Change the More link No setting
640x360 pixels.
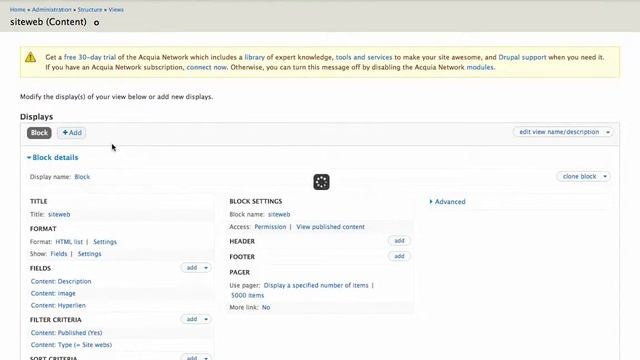(x=266, y=307)
